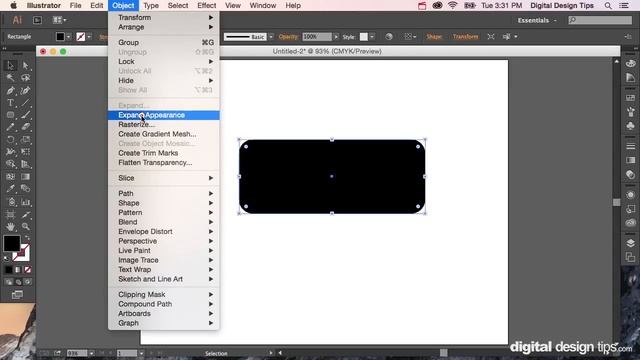The height and width of the screenshot is (360, 640).
Task: Click the black fill swatch in control bar
Action: click(x=60, y=37)
